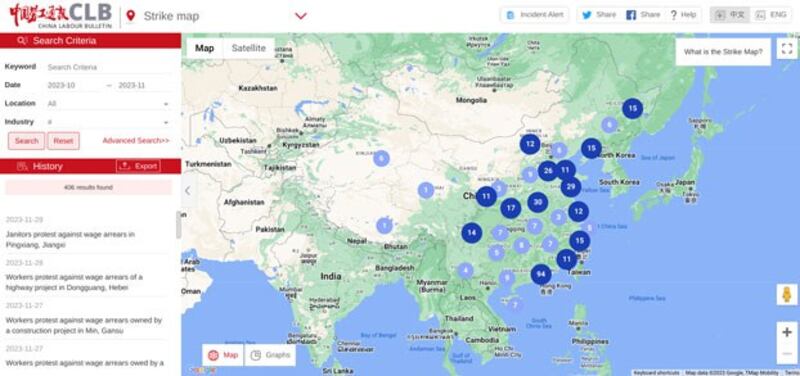The height and width of the screenshot is (376, 800).
Task: Click the 30 incidents cluster marker
Action: [538, 202]
